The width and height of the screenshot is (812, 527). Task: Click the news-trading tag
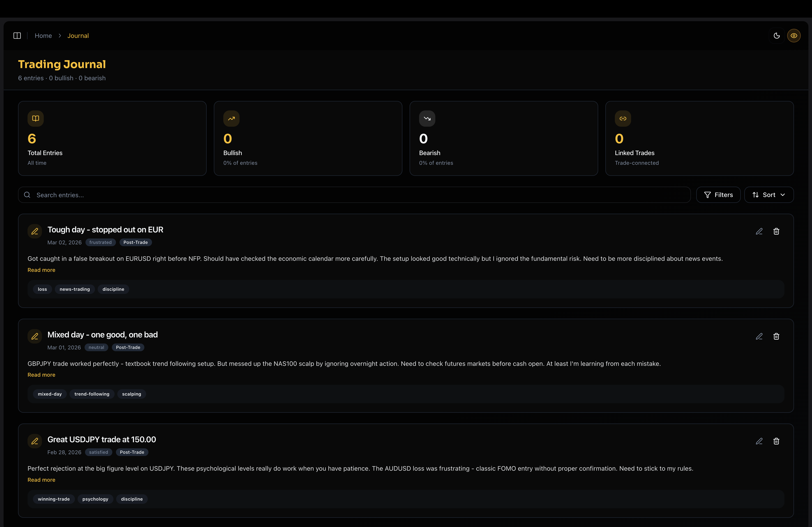tap(75, 289)
